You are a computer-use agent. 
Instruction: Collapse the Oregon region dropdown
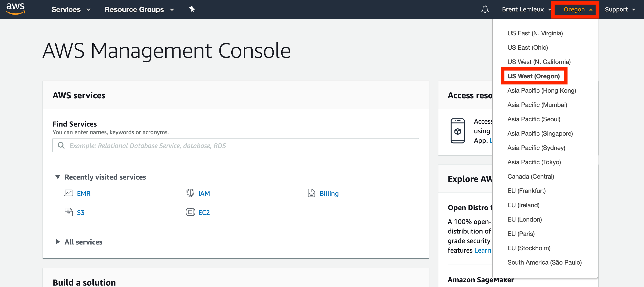tap(577, 10)
